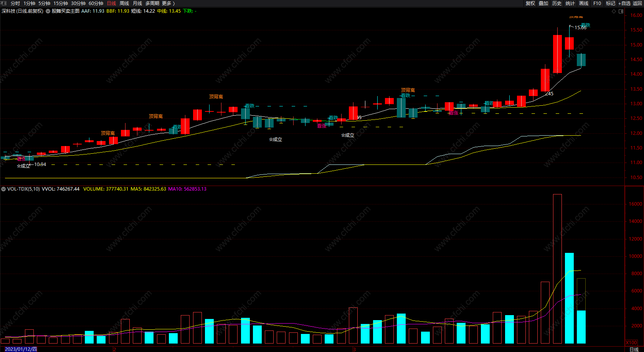Click the panel layout icon beside the diamond
This screenshot has width=644, height=352.
(x=621, y=12)
